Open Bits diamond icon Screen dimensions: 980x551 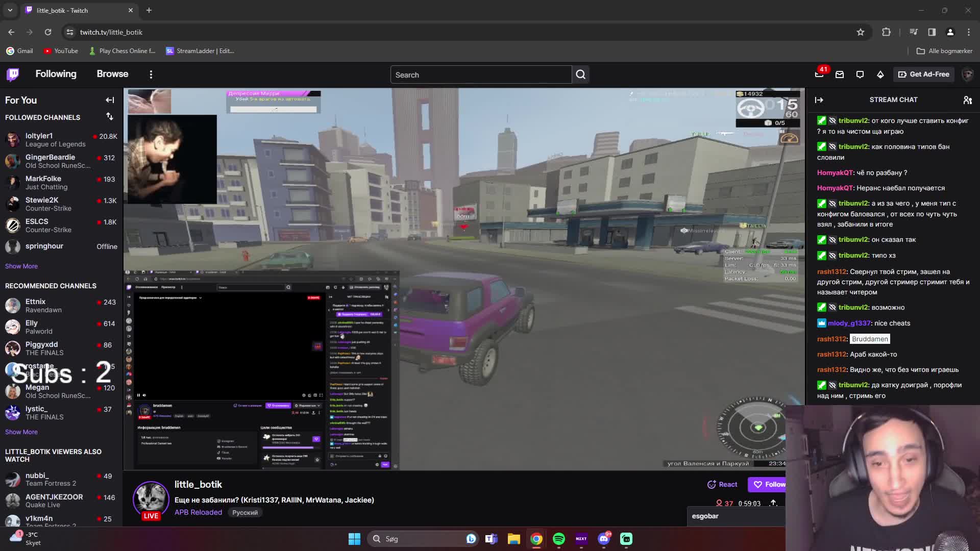[x=880, y=74]
